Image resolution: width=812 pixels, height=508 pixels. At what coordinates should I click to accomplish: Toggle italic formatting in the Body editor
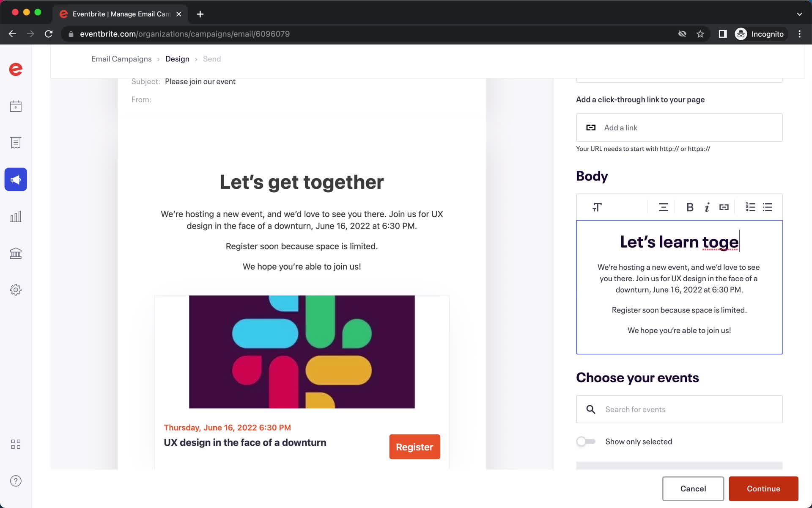point(707,207)
